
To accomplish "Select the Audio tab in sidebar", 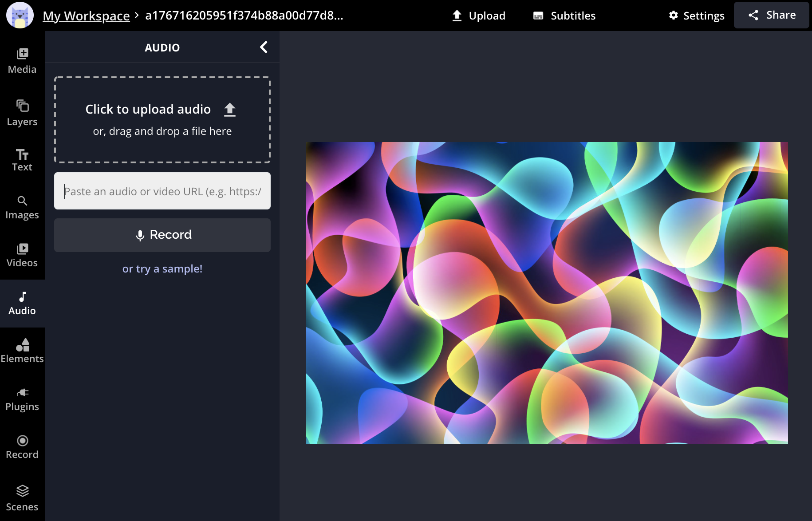I will (x=22, y=304).
